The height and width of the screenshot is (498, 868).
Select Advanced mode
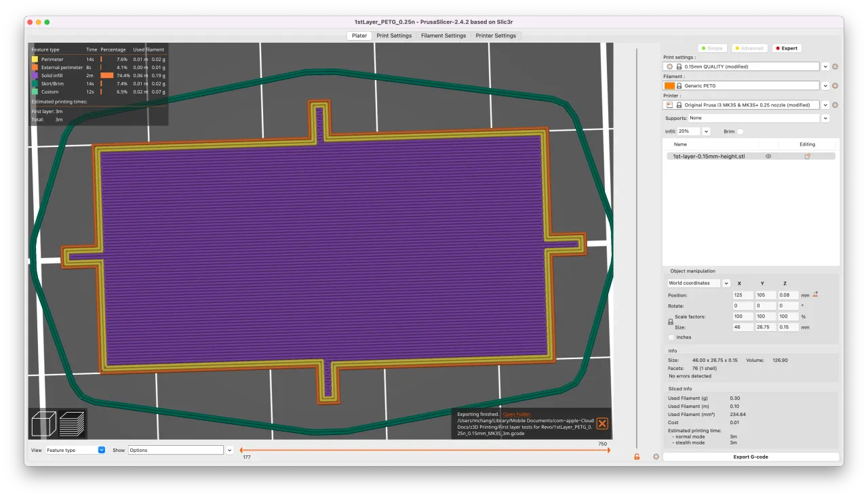pos(749,48)
